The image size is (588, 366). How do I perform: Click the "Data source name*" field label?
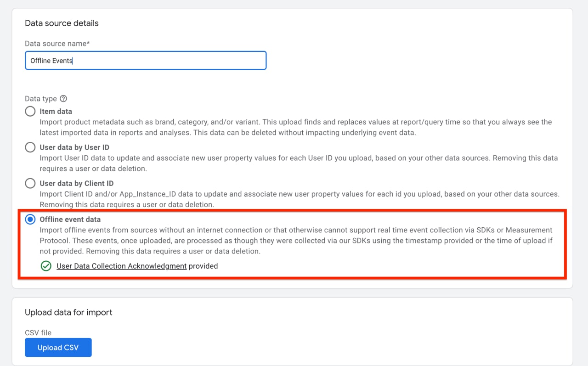(57, 43)
